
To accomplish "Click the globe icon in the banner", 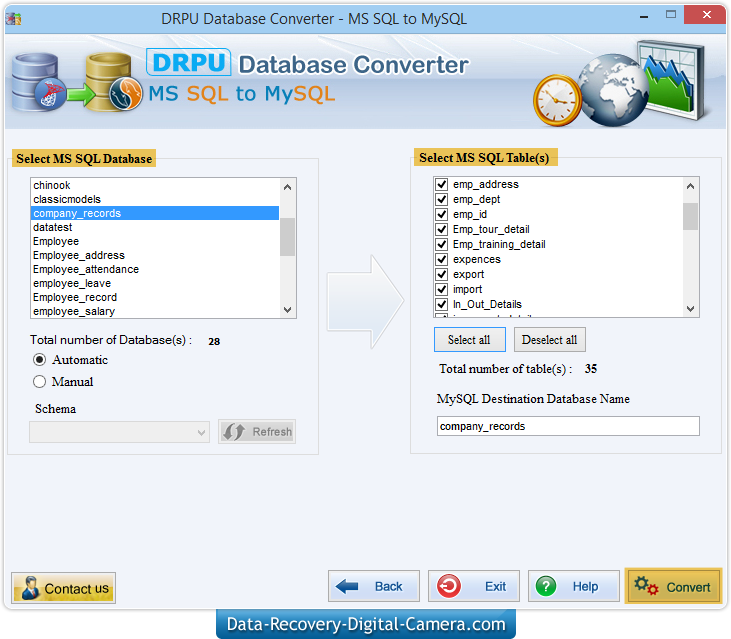I will (x=612, y=90).
